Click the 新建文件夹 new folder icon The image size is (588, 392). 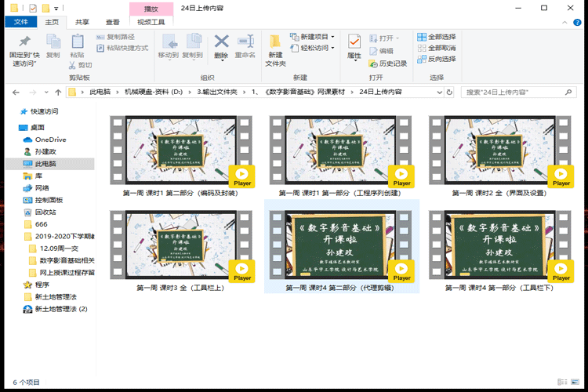[276, 42]
